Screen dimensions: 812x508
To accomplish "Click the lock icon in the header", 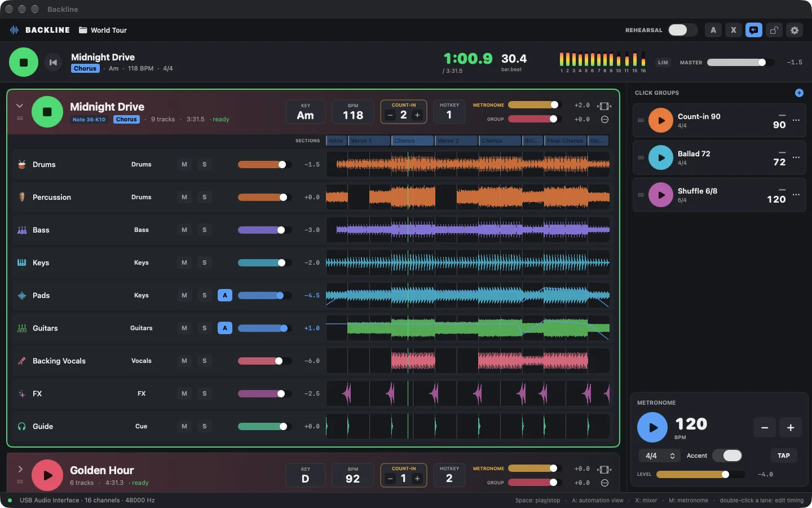I will [x=774, y=30].
